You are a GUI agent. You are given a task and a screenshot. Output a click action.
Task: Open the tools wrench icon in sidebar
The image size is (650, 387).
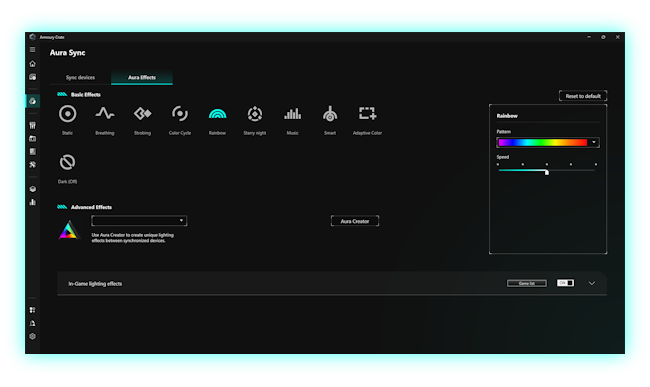32,164
